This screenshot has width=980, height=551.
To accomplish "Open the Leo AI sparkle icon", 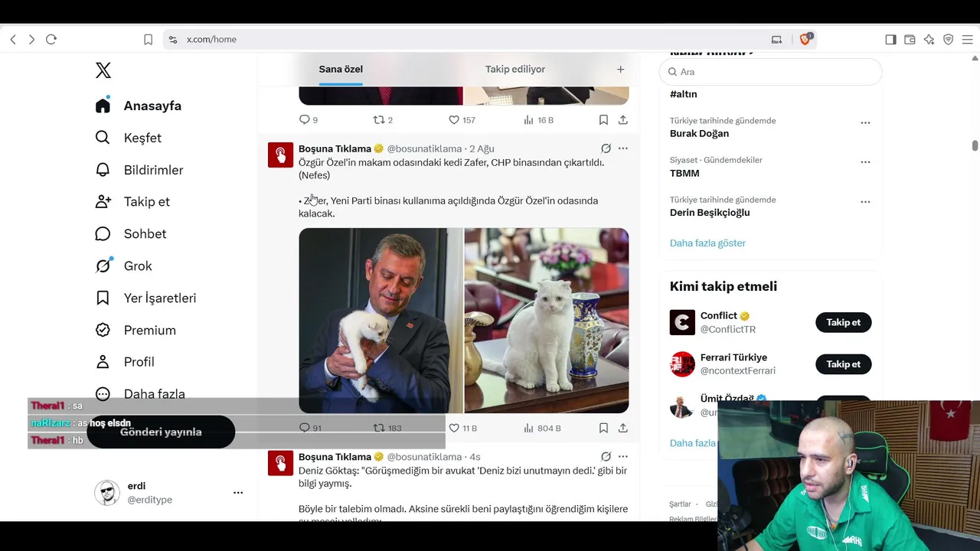I will click(x=929, y=39).
